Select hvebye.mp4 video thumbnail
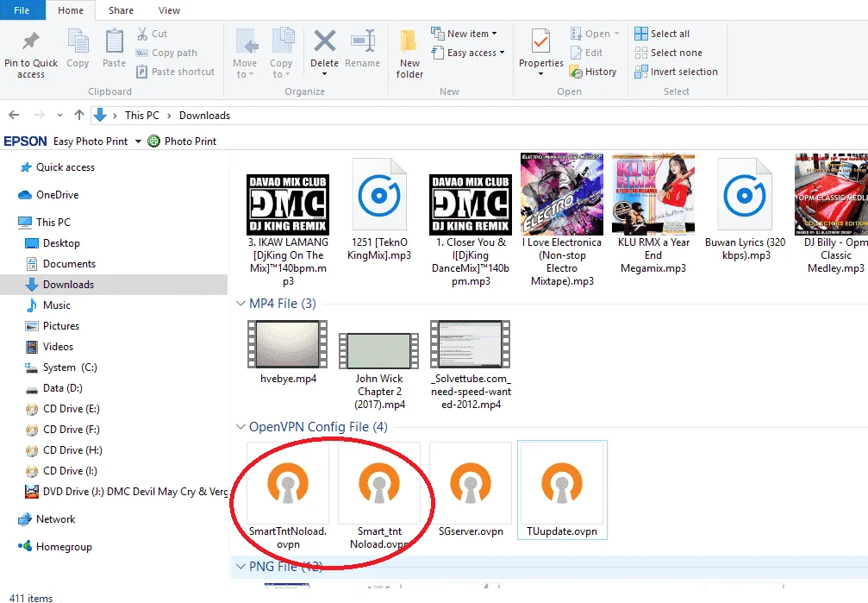868x603 pixels. [x=288, y=344]
